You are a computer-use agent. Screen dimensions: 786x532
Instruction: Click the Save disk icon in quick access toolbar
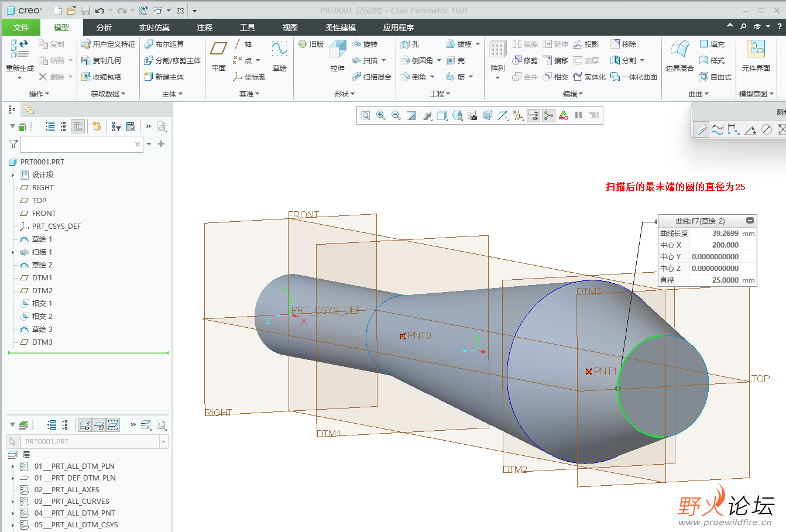pyautogui.click(x=86, y=11)
